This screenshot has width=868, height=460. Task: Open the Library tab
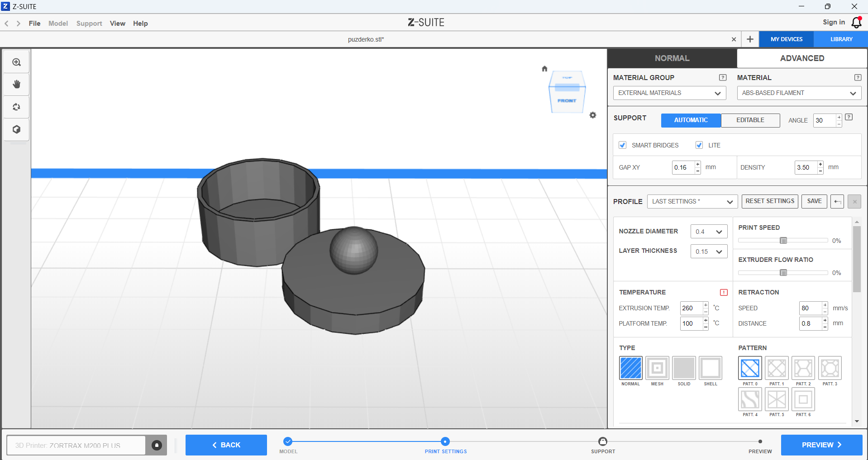(841, 39)
